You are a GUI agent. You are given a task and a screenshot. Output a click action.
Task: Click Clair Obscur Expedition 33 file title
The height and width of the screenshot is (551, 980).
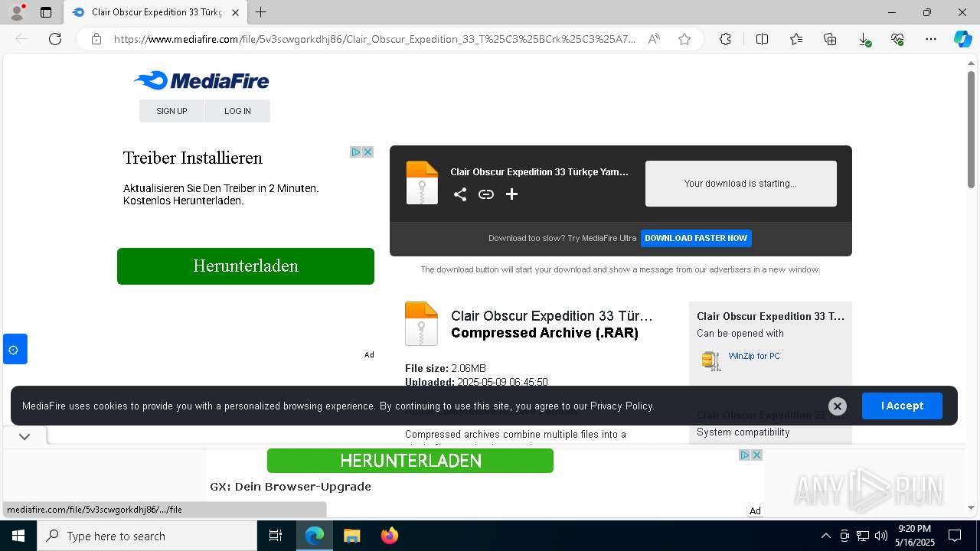552,316
